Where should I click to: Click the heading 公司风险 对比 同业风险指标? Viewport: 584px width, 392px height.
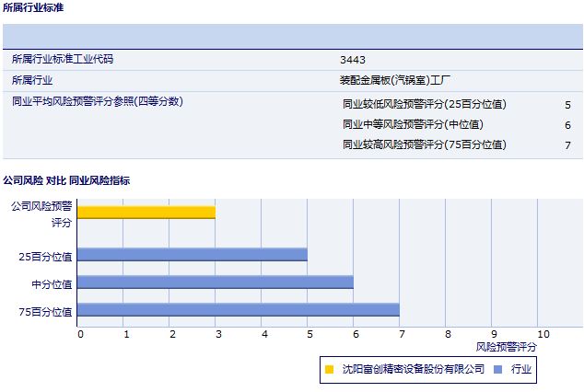tap(66, 180)
